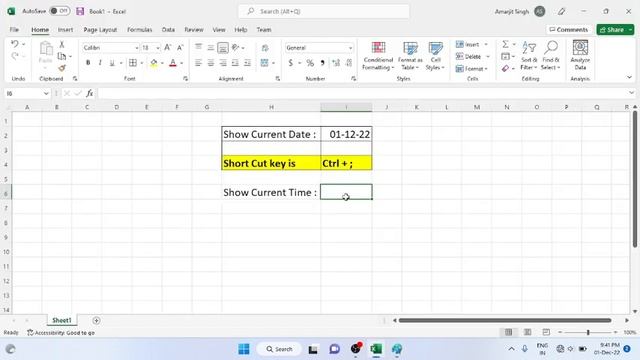Apply Percent Style
The height and width of the screenshot is (360, 640).
(310, 63)
